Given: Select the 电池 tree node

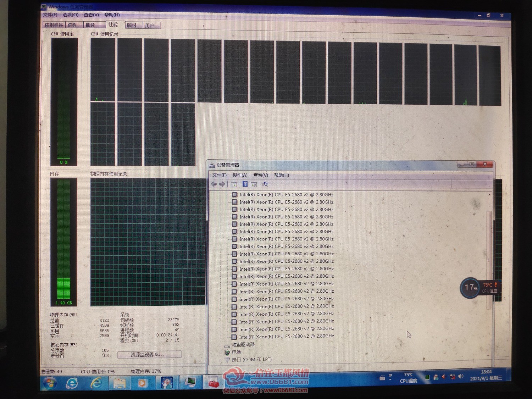Looking at the screenshot, I should coord(236,352).
